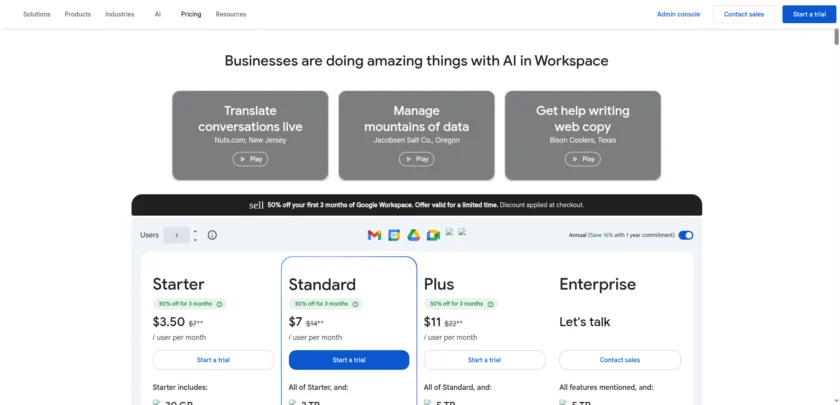Click 'All features mentioned, and:' text

coord(606,387)
